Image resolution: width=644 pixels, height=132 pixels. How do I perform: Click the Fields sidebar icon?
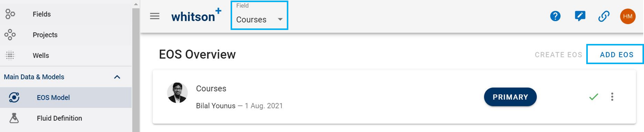point(10,14)
